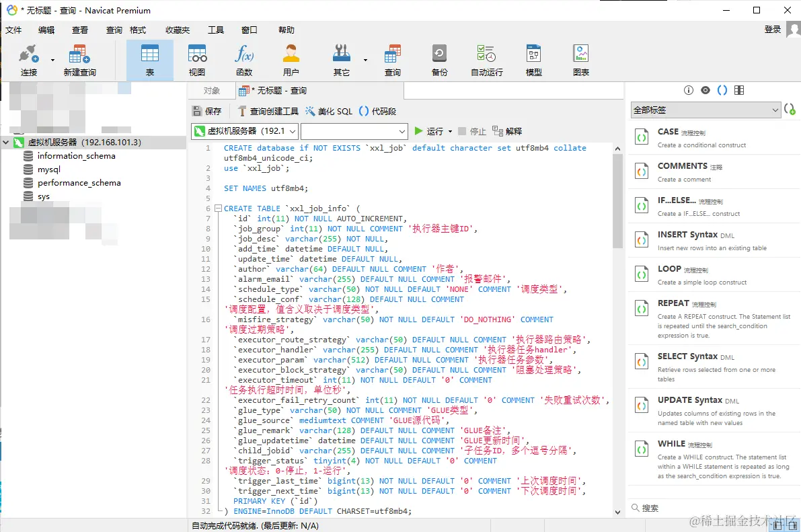Open the 工具 (Tools) menu
The width and height of the screenshot is (801, 532).
(x=216, y=30)
